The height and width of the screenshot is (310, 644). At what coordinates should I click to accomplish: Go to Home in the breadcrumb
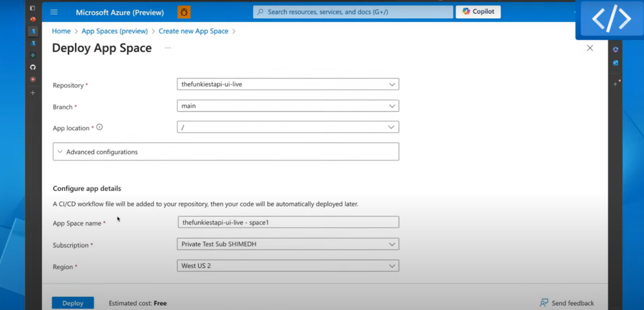(x=61, y=31)
